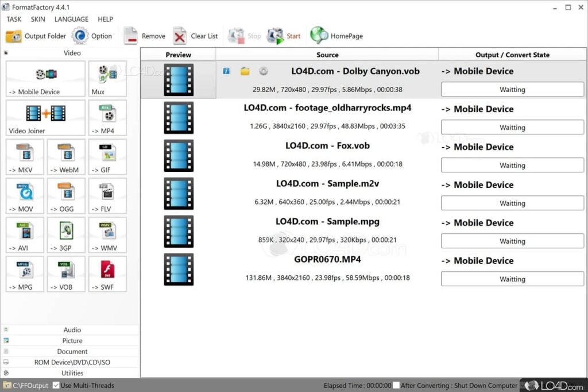
Task: Choose the -> MP4 format tile
Action: point(107,118)
